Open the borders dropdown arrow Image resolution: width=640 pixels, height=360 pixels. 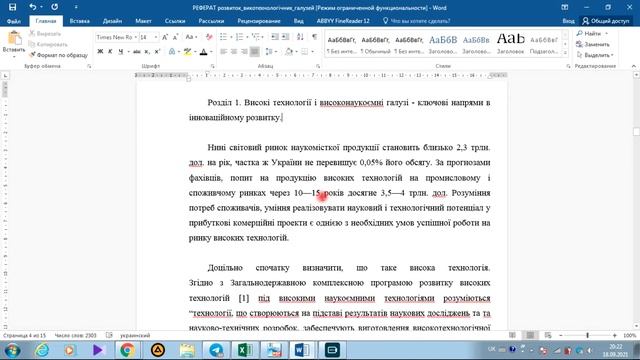click(x=313, y=52)
